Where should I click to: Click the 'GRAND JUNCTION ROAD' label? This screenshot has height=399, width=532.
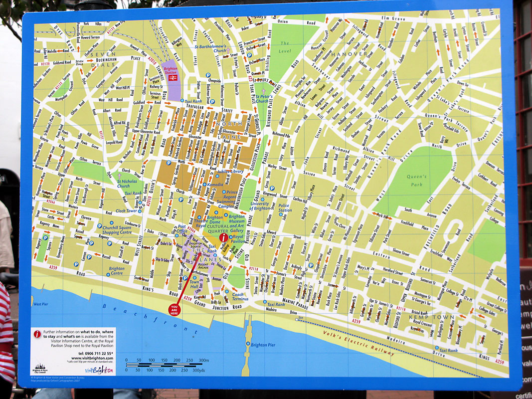[217, 305]
